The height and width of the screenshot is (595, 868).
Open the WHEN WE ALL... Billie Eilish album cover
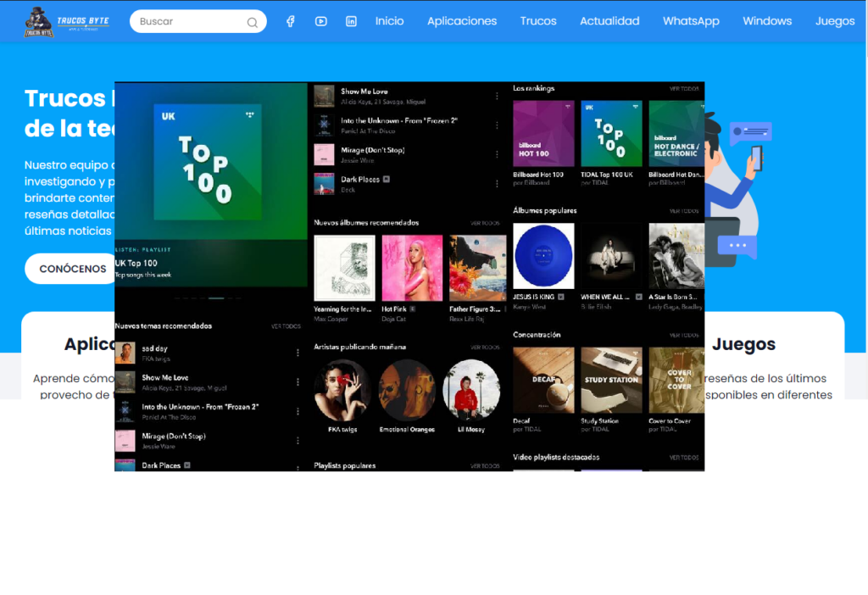[611, 256]
